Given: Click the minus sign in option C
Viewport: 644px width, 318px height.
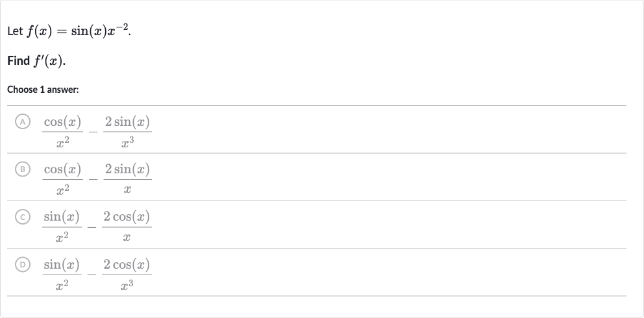Looking at the screenshot, I should click(92, 228).
